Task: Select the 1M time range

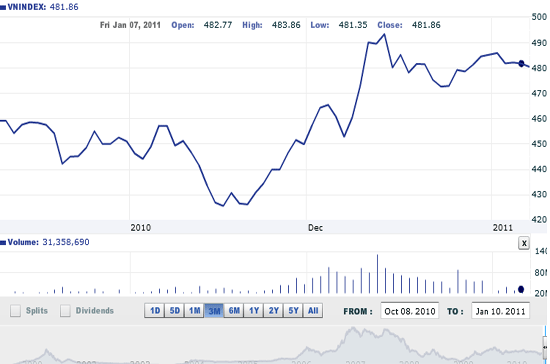Action: click(194, 311)
